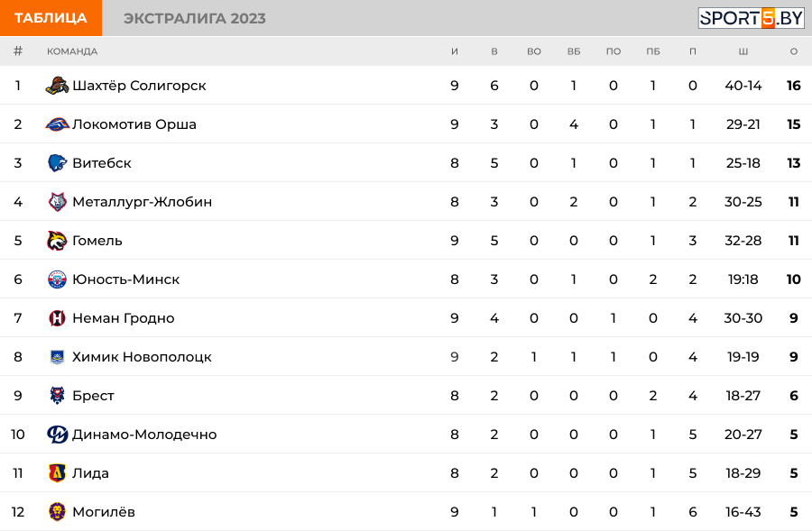Click the Химик Новополоцк crest
This screenshot has height=531, width=812.
[x=57, y=357]
